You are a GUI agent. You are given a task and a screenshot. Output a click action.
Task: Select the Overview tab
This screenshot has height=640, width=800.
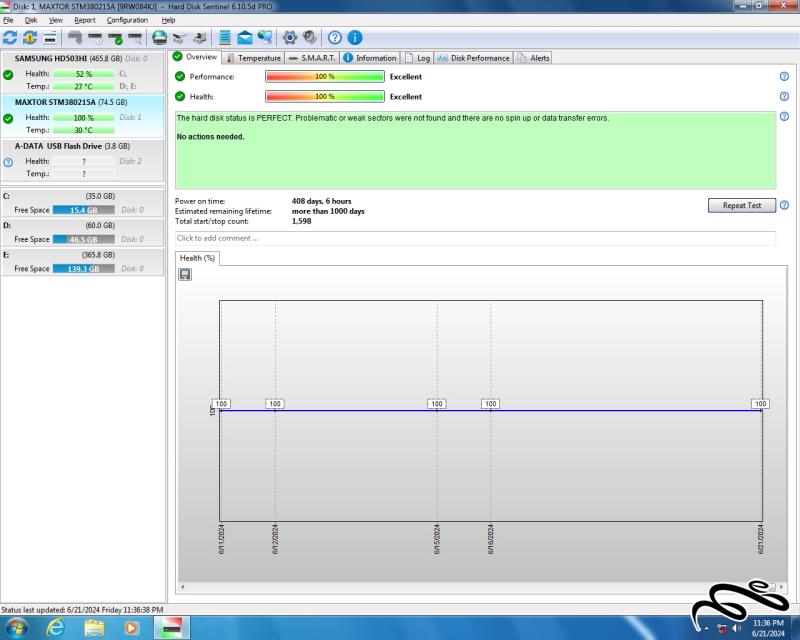(x=195, y=57)
